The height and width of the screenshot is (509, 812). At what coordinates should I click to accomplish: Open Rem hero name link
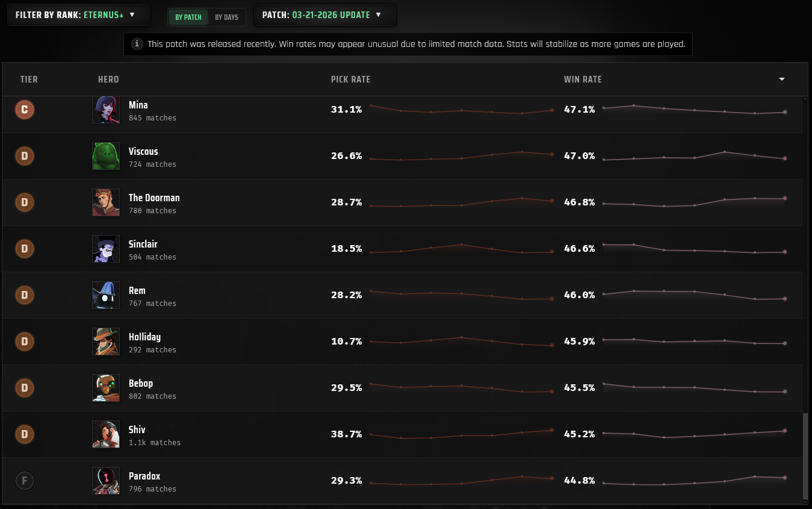pos(137,290)
